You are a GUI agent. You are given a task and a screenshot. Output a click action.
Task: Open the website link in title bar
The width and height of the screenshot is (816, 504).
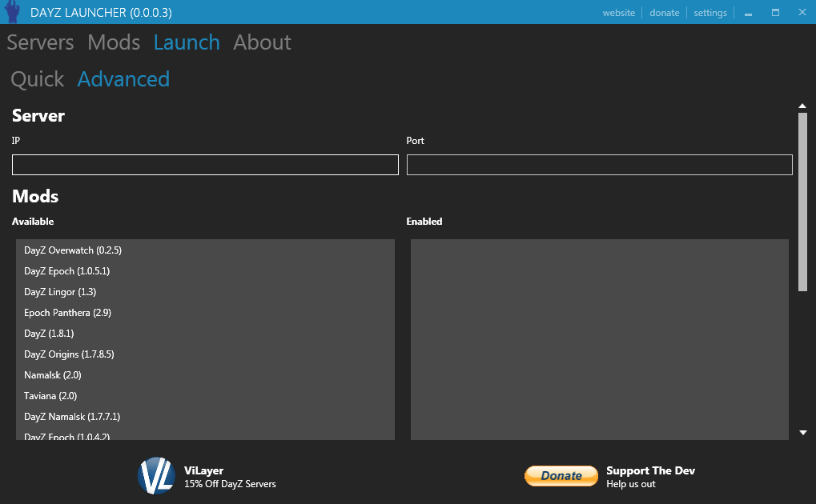(619, 13)
